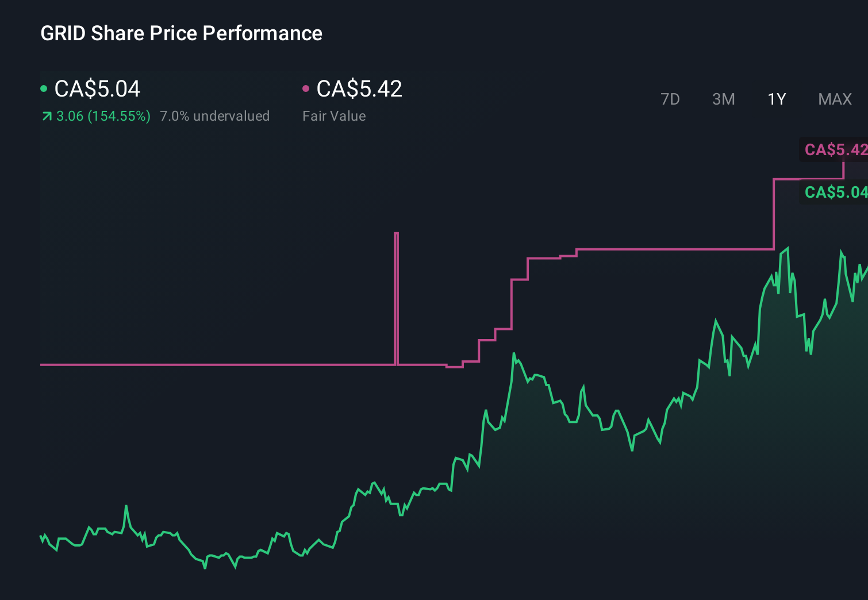Screen dimensions: 868x600
Task: Open the 3M range selector
Action: tap(723, 99)
